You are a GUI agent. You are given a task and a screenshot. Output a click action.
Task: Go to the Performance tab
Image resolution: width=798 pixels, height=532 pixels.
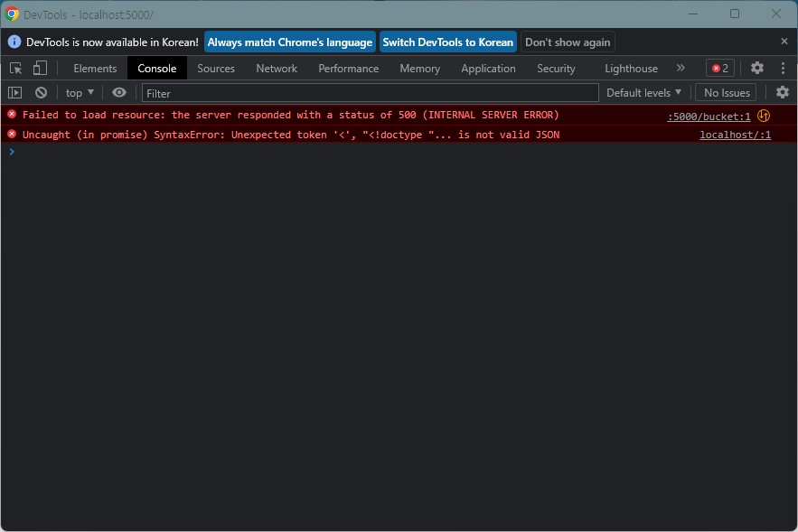pyautogui.click(x=349, y=68)
